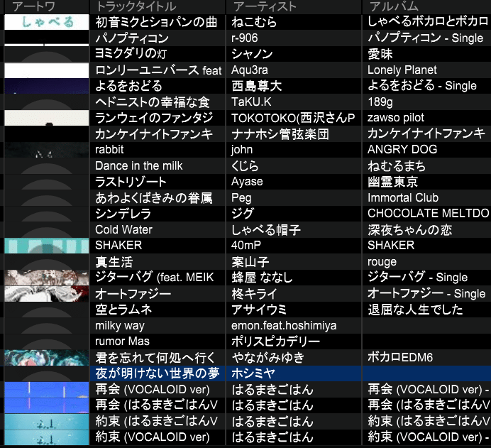Viewport: 491px width, 448px height.
Task: Select track 初音ミクとショパンの曲
Action: (x=156, y=22)
